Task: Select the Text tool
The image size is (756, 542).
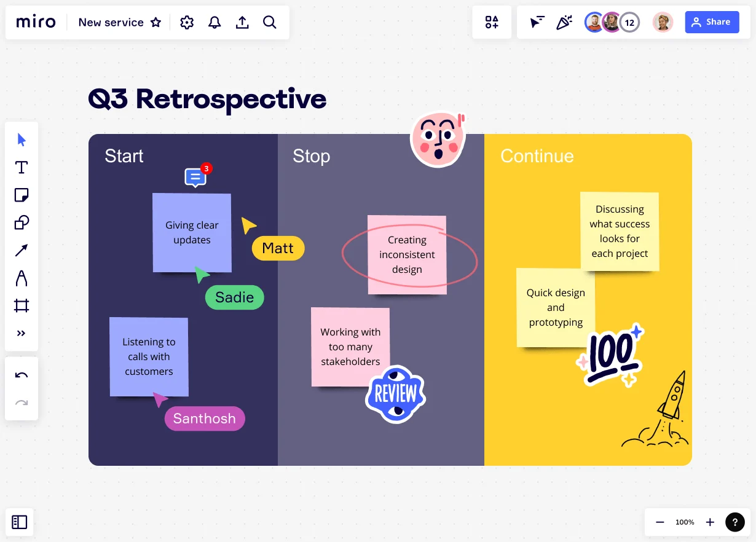Action: pos(22,167)
